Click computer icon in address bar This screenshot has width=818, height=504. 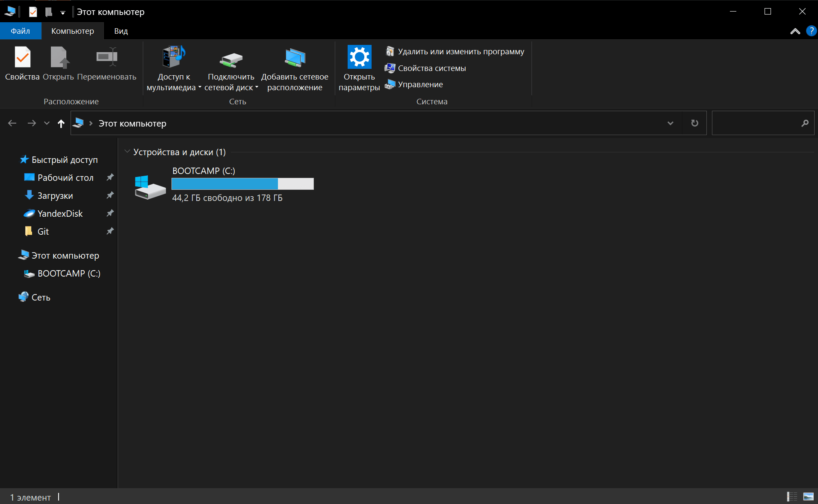coord(78,123)
